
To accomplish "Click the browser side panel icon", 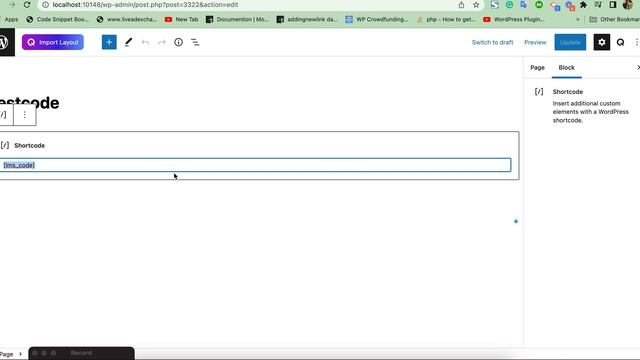I will (613, 5).
